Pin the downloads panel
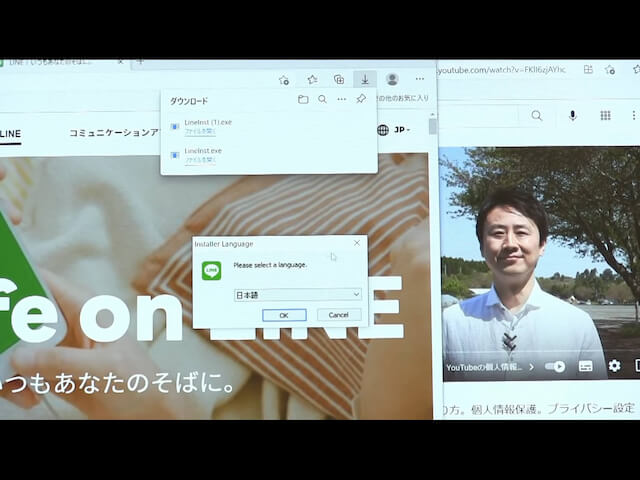The width and height of the screenshot is (640, 480). point(361,99)
